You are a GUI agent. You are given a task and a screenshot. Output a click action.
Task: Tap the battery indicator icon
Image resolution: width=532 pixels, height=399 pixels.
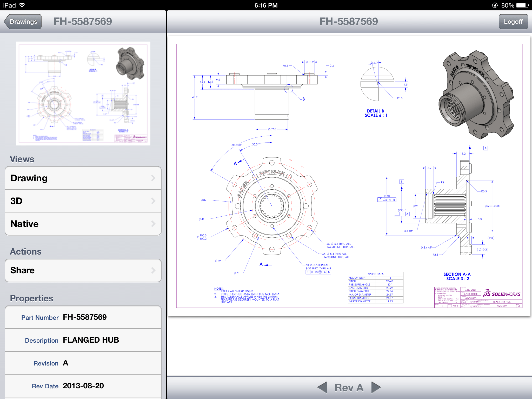(x=523, y=5)
